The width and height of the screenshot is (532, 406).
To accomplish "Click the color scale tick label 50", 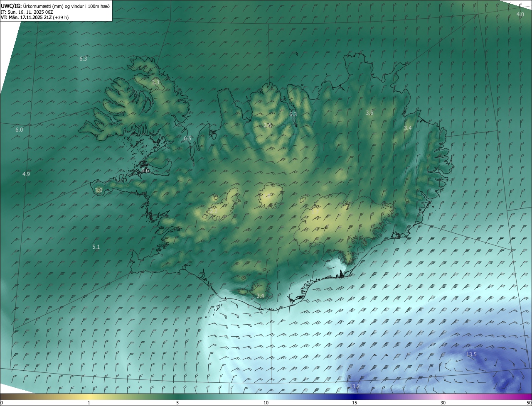I will pos(528,403).
